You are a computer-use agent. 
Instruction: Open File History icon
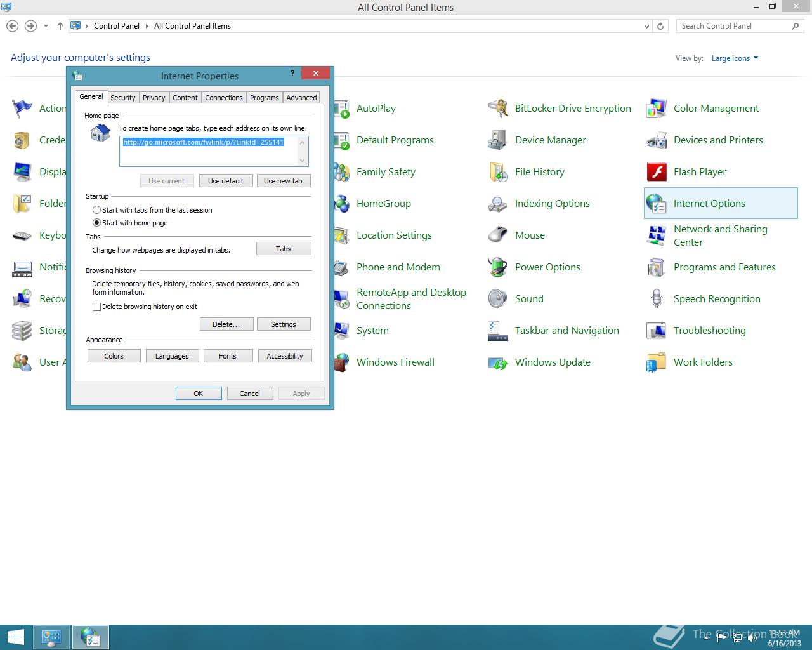498,172
